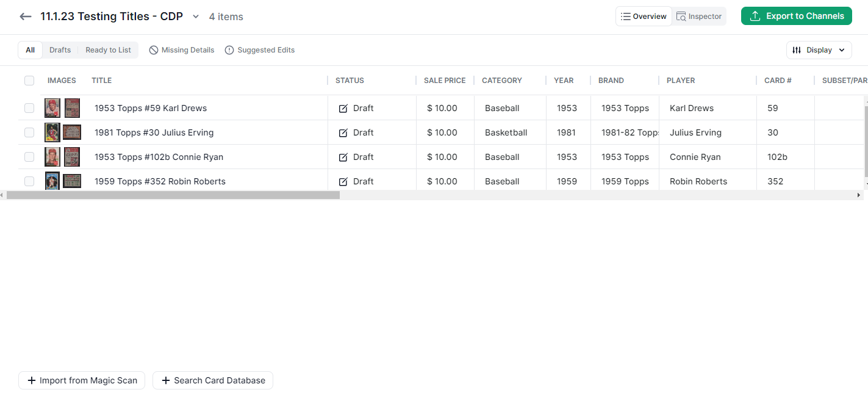
Task: Click the BRAND column header
Action: tap(611, 81)
